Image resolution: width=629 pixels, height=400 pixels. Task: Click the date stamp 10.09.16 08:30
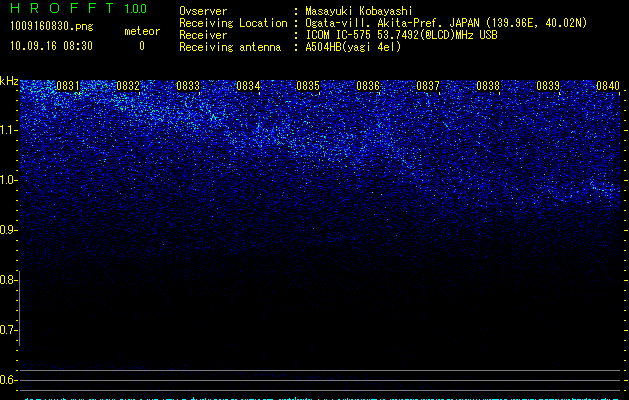[x=51, y=46]
